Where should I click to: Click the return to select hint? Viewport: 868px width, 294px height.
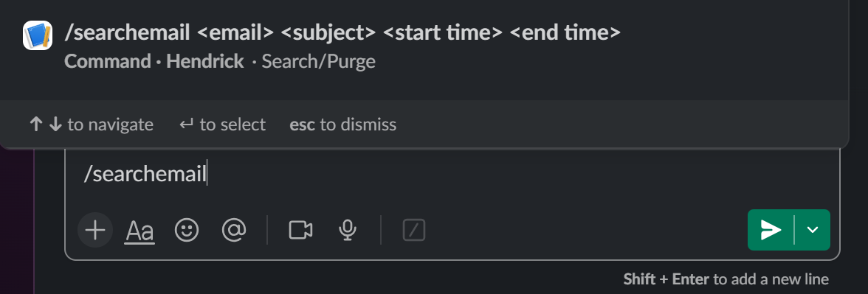[x=223, y=125]
